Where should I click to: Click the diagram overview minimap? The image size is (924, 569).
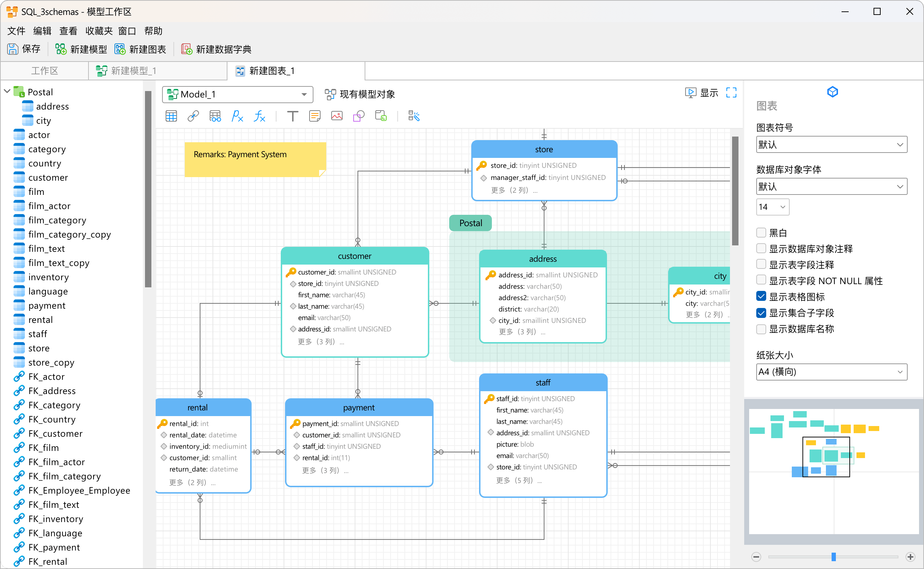click(834, 472)
